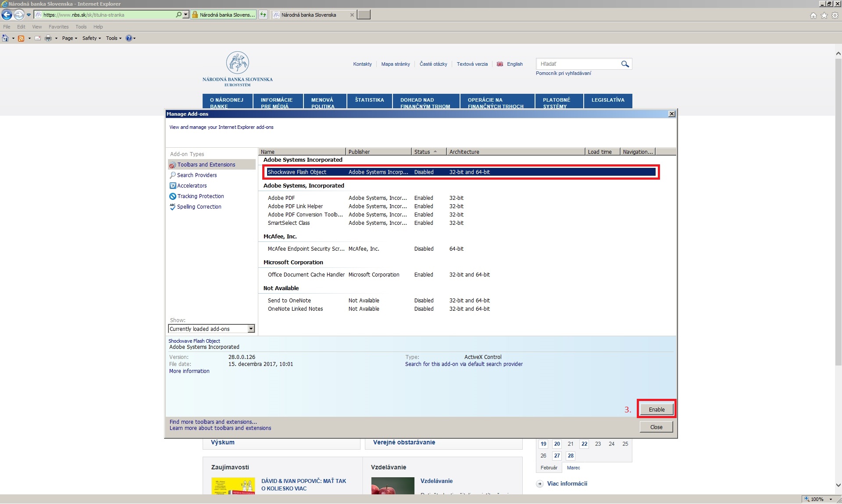
Task: Click the Print icon in command bar
Action: click(x=48, y=38)
